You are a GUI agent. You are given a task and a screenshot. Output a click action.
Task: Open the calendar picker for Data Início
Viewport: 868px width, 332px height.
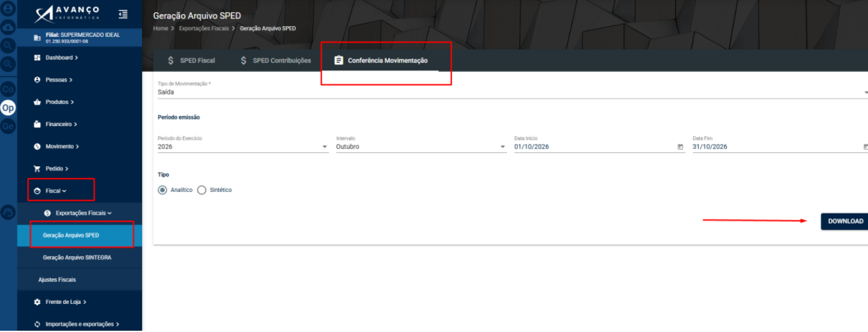(x=680, y=147)
